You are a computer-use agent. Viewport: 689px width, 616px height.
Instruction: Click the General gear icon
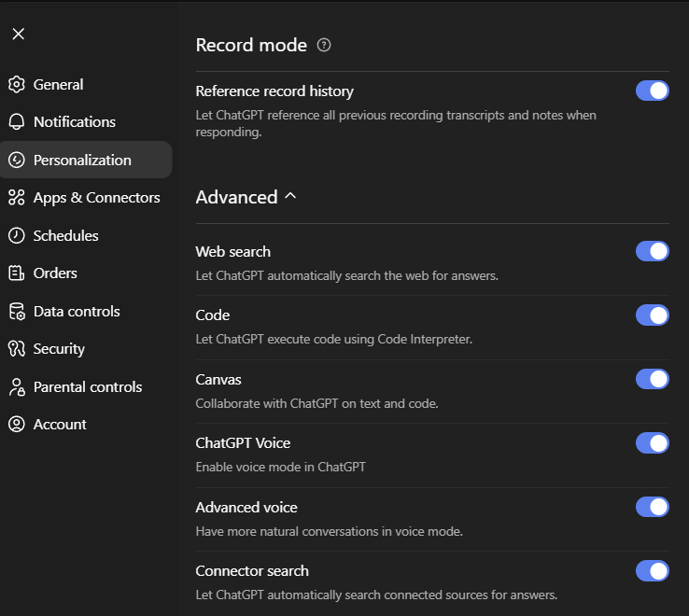16,85
